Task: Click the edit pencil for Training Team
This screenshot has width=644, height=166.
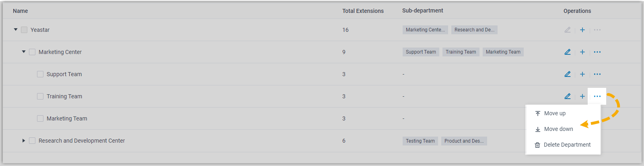Action: 568,96
